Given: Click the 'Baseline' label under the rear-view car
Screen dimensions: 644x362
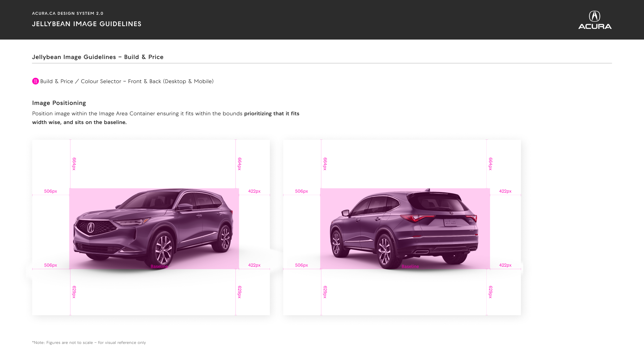Looking at the screenshot, I should pyautogui.click(x=410, y=266).
